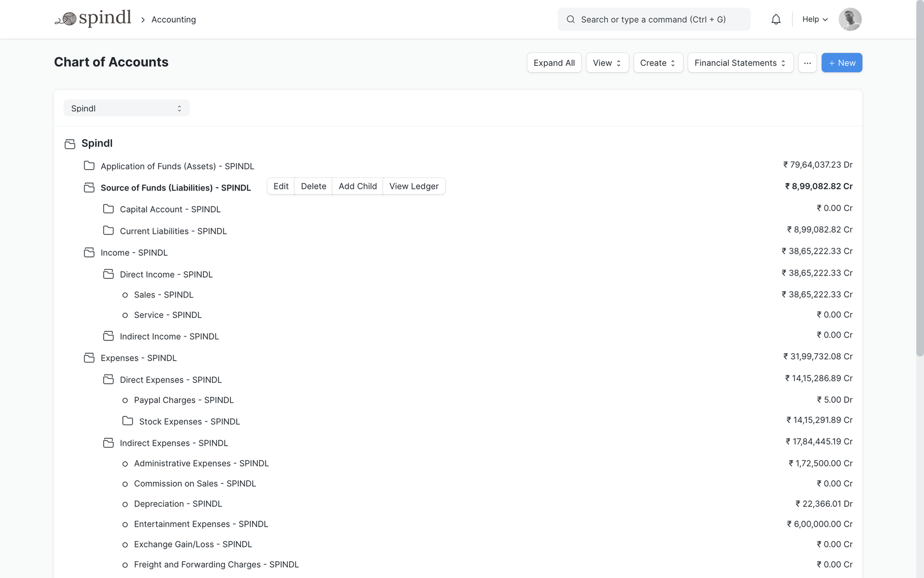The height and width of the screenshot is (578, 924).
Task: Click Delete for Source of Funds
Action: coord(313,186)
